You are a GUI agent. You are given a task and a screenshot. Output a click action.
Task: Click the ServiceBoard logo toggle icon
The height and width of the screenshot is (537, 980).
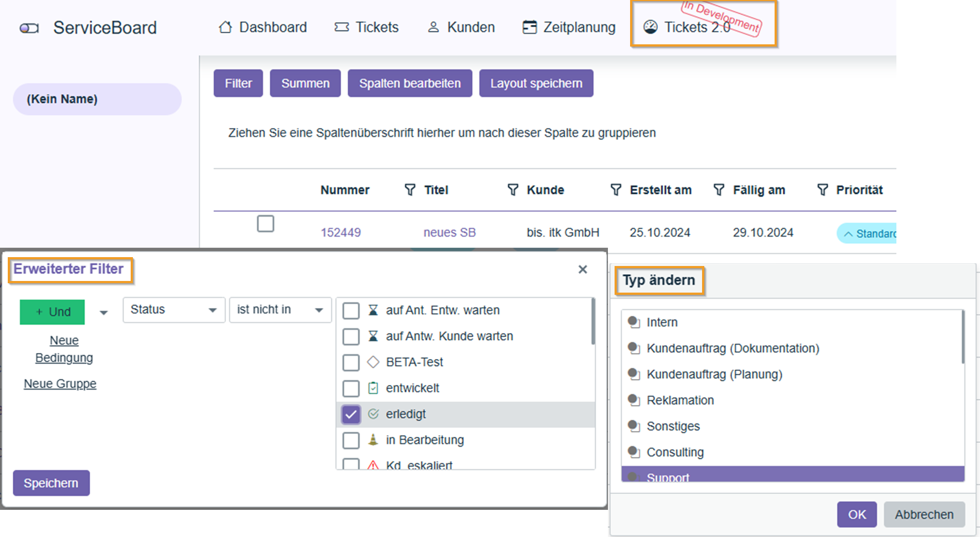point(29,28)
